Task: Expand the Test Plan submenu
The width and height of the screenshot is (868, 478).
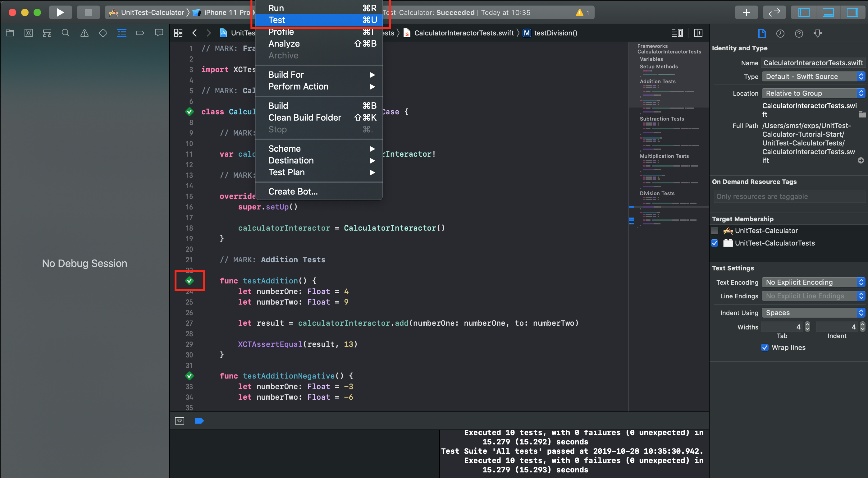Action: pyautogui.click(x=319, y=172)
